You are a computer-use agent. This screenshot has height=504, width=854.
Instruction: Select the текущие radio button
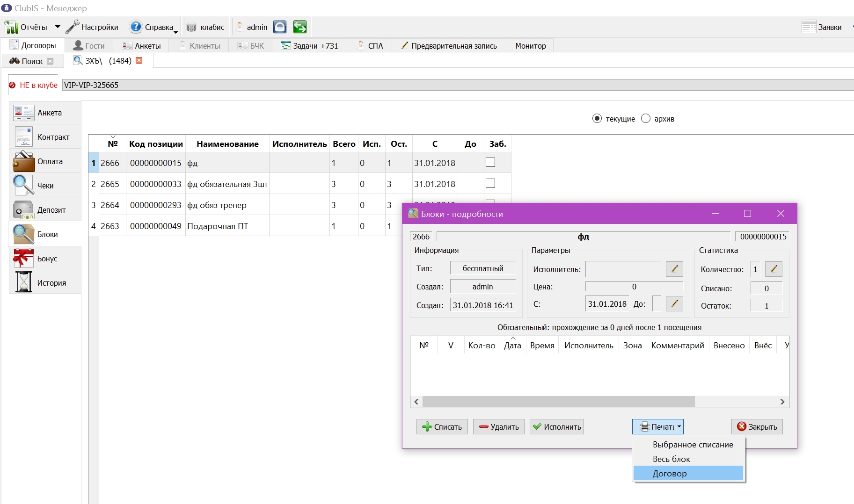597,118
